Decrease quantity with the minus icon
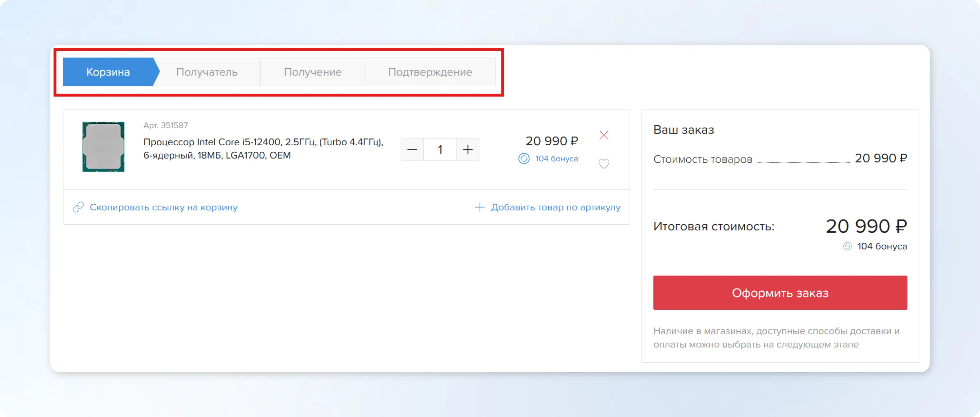980x417 pixels. click(x=412, y=149)
